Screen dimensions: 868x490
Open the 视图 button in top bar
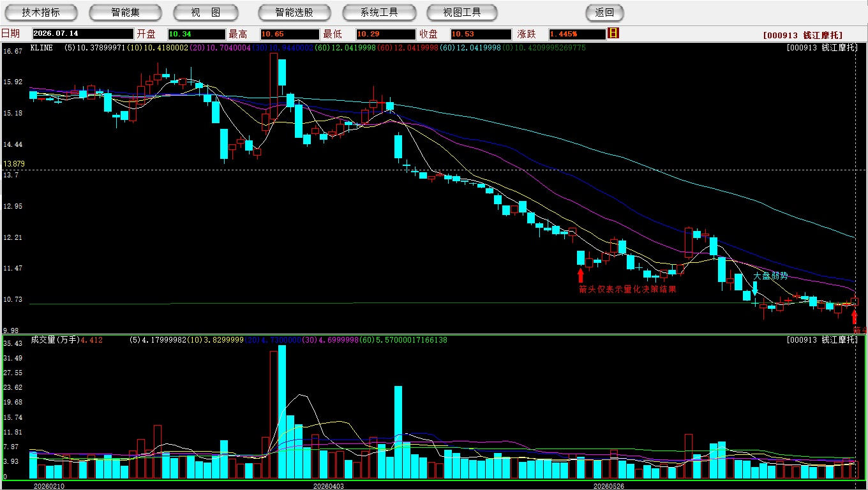point(206,12)
